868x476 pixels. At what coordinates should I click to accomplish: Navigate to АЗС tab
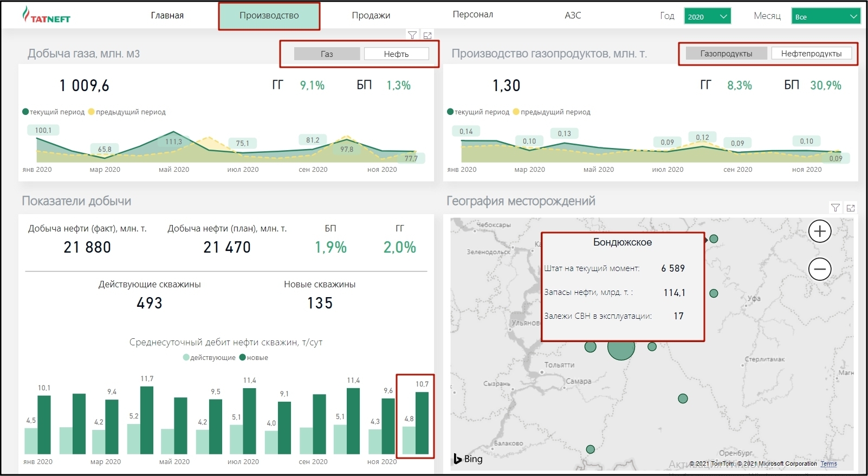point(573,15)
